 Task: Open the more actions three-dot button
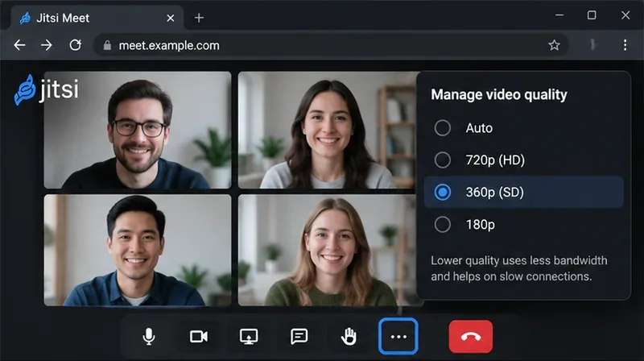(398, 336)
